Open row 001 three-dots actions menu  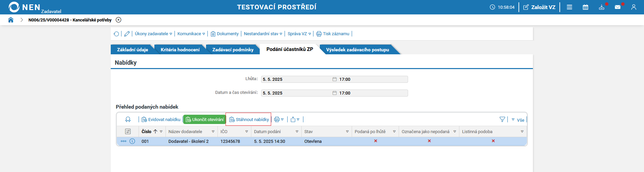pos(123,141)
